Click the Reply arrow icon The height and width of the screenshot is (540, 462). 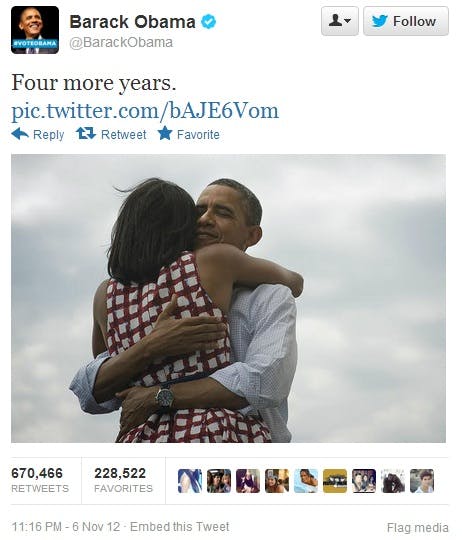20,134
